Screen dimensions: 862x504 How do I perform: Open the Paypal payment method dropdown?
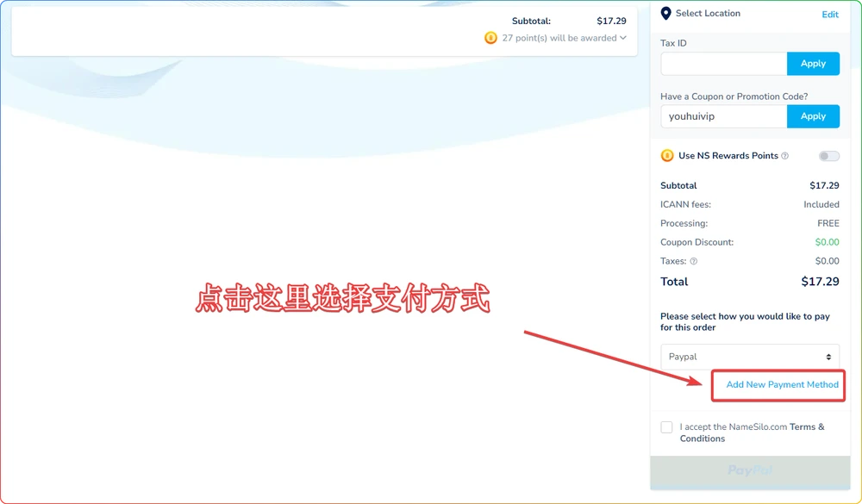tap(749, 356)
